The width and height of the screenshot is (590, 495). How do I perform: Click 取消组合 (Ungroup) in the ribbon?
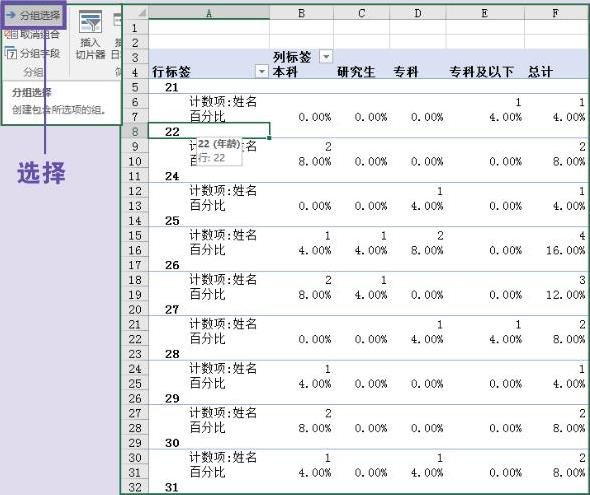pyautogui.click(x=32, y=35)
